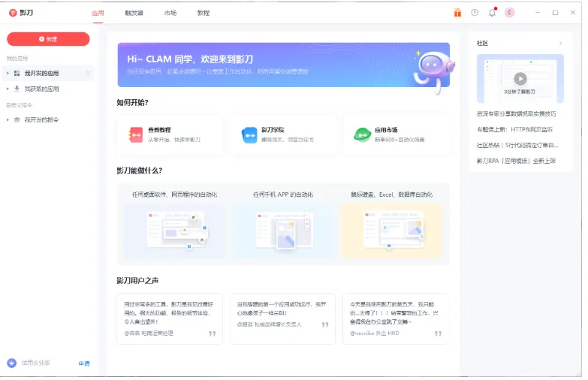588x380 pixels.
Task: Open the 资深专家分享数据抓取支撑技巧 post
Action: (517, 113)
